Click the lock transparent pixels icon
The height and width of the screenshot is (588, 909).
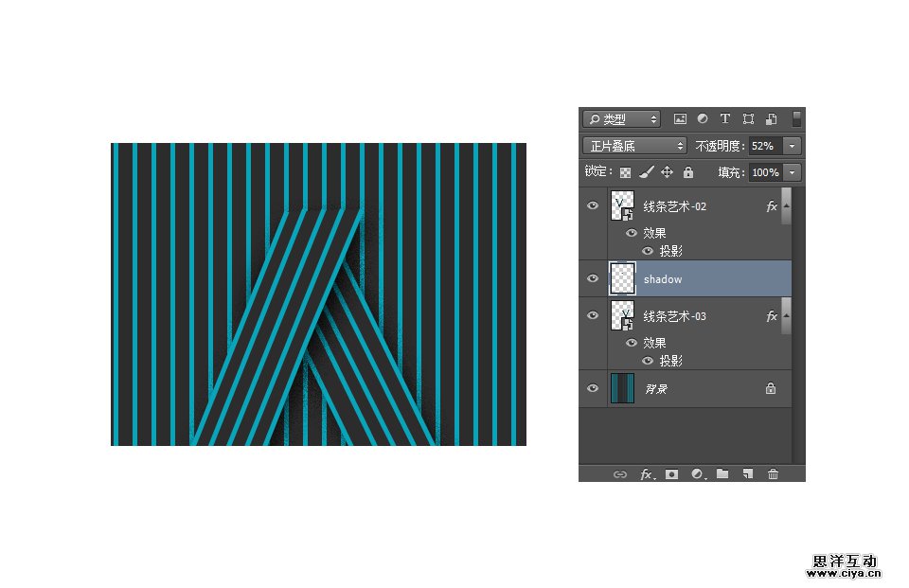point(625,172)
